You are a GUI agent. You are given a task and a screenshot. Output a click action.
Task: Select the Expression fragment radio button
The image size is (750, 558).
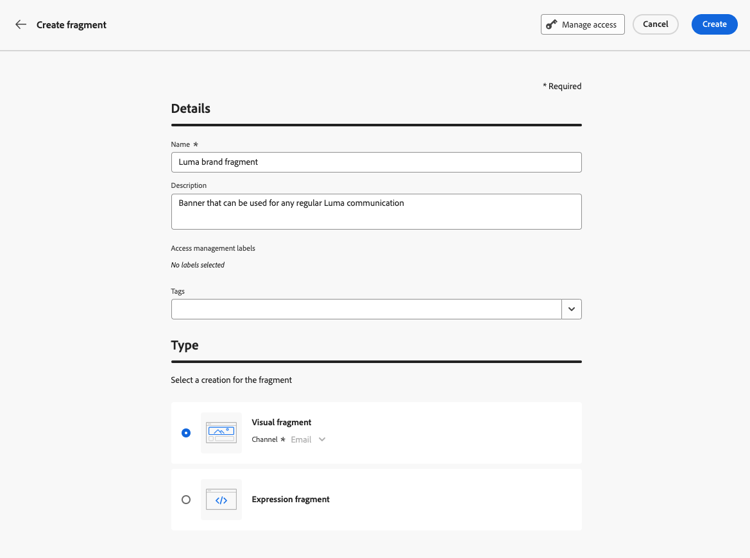tap(186, 500)
